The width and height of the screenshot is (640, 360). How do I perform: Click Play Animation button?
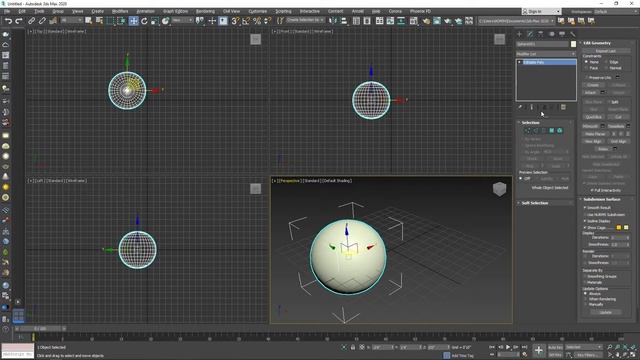click(x=508, y=347)
